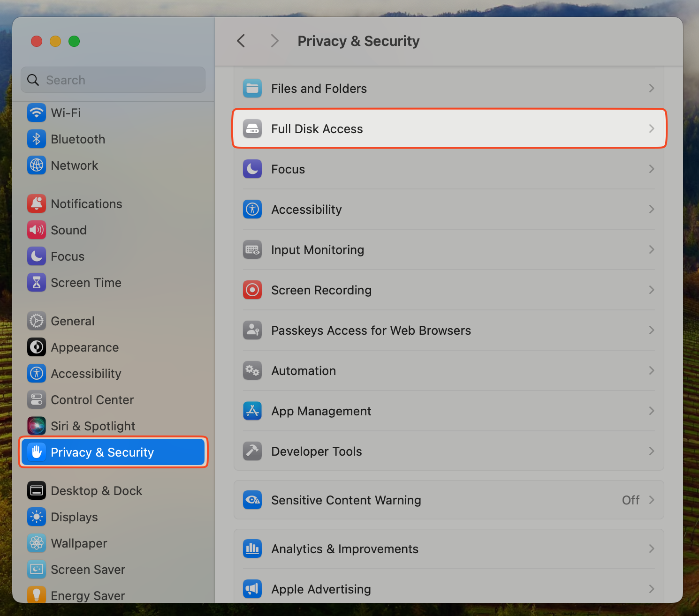The height and width of the screenshot is (616, 699).
Task: Expand the Apple Advertising chevron
Action: point(651,589)
